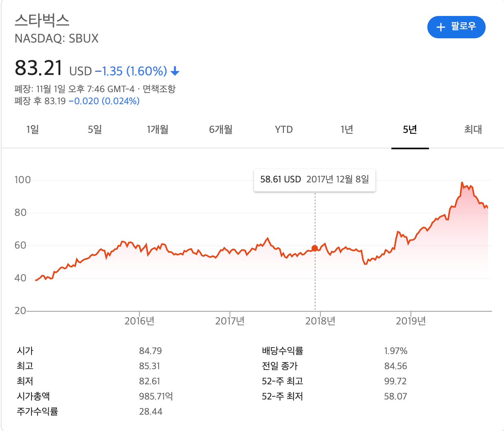Click the 시가총액 value 985.71억

[156, 396]
